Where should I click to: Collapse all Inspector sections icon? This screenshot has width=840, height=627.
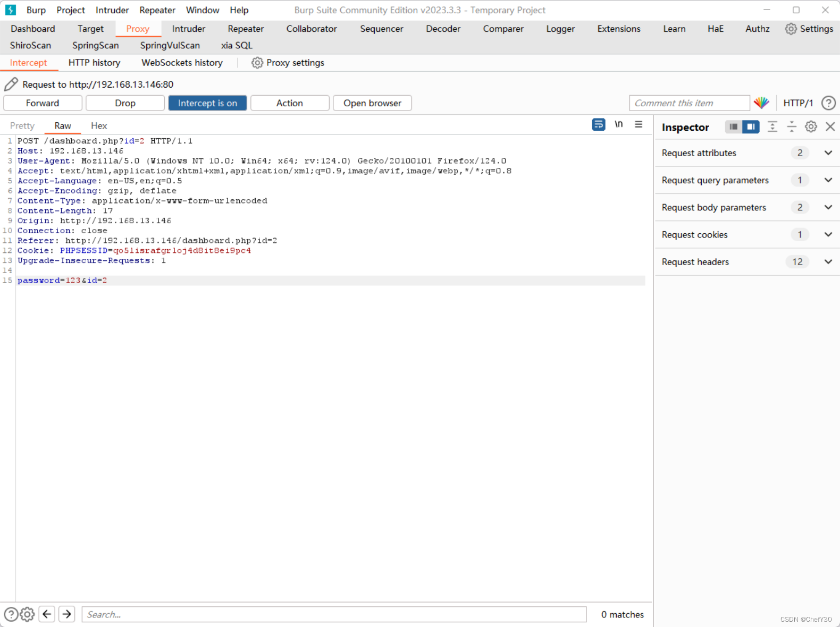click(792, 127)
